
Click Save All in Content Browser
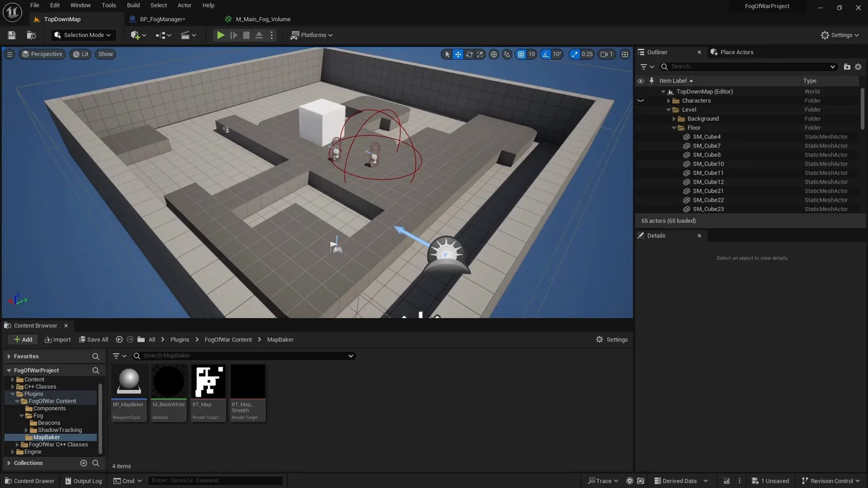93,339
